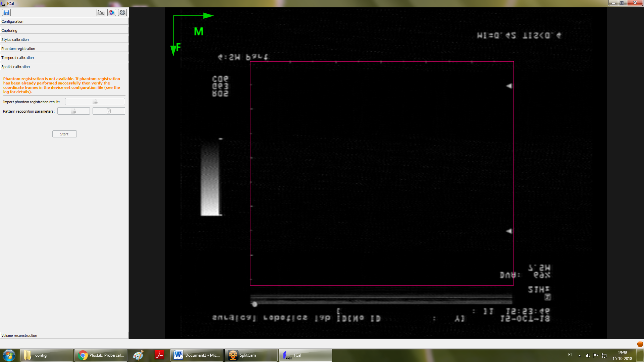
Task: Open the coordinate frames axes tool icon
Action: (101, 12)
